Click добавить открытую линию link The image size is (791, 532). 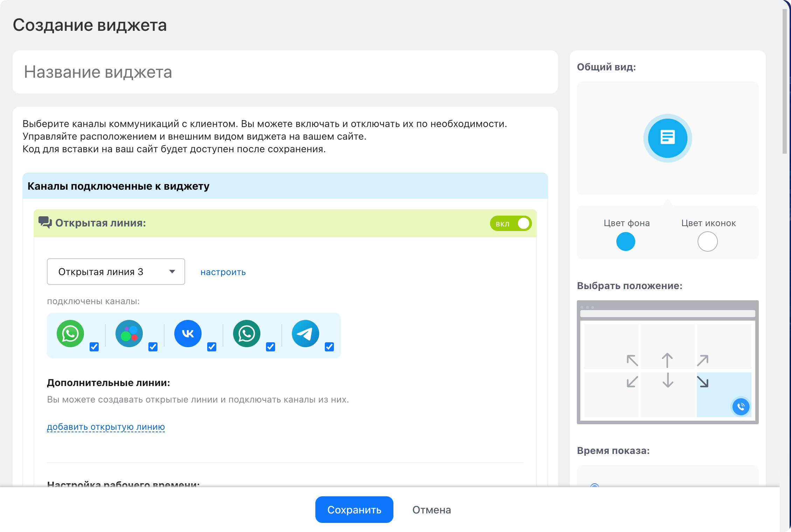tap(106, 427)
